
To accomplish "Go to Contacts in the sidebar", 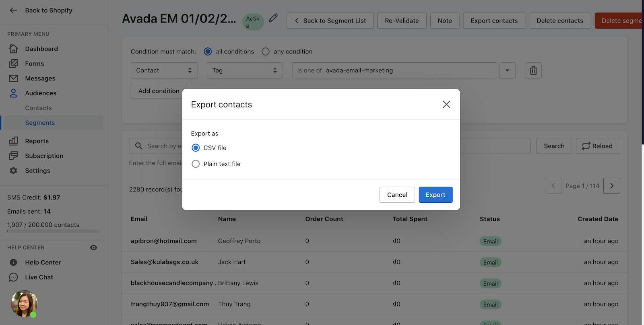I will pyautogui.click(x=38, y=108).
